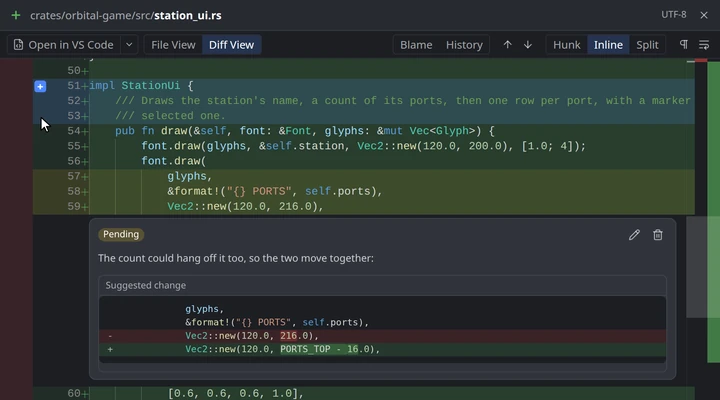Viewport: 720px width, 400px height.
Task: Close the station_ui.rs diff panel
Action: tap(703, 15)
